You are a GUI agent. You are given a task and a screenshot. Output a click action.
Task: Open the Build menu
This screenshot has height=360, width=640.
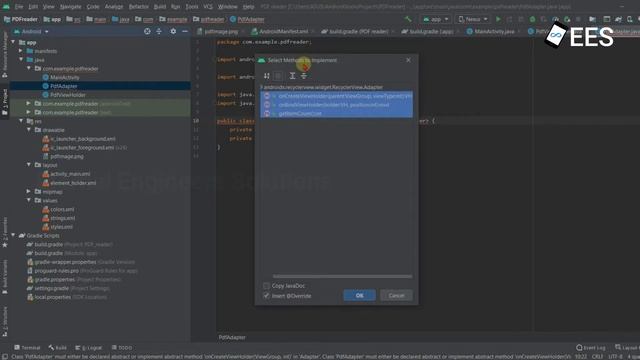point(160,7)
